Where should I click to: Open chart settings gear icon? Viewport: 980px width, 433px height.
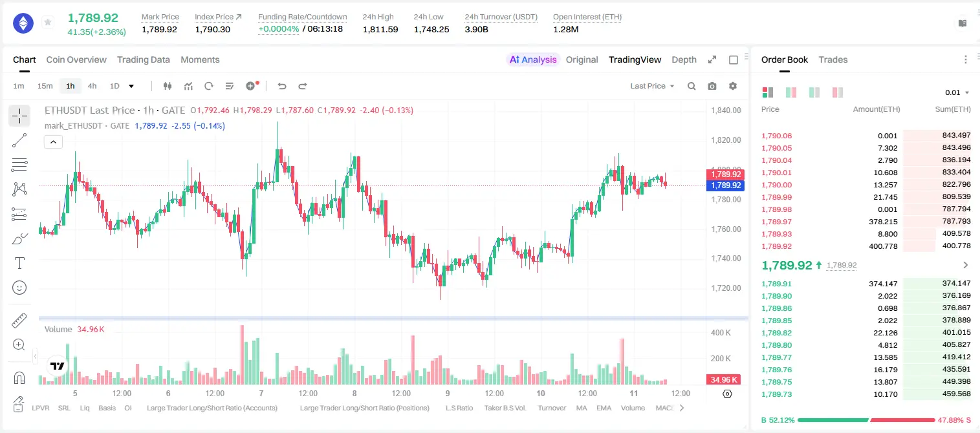click(x=733, y=86)
